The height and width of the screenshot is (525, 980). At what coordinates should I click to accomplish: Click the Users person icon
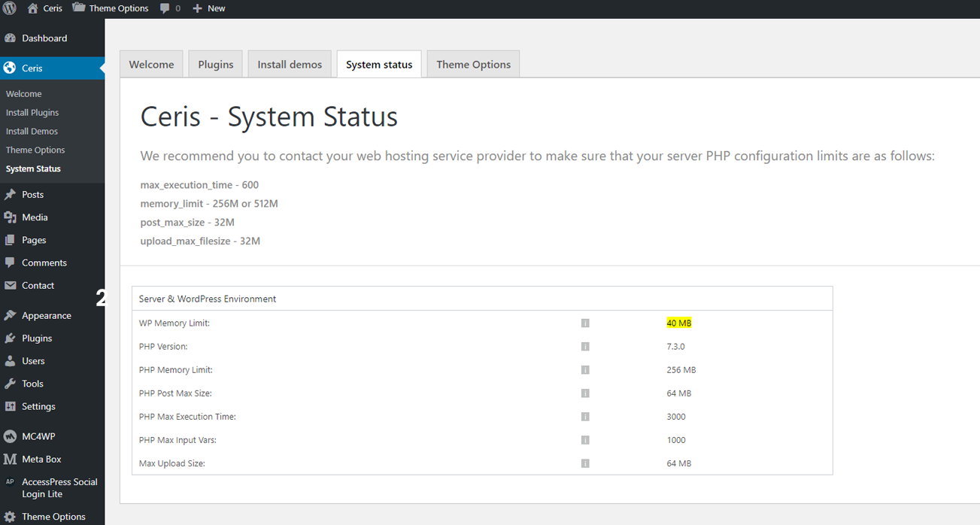point(10,361)
